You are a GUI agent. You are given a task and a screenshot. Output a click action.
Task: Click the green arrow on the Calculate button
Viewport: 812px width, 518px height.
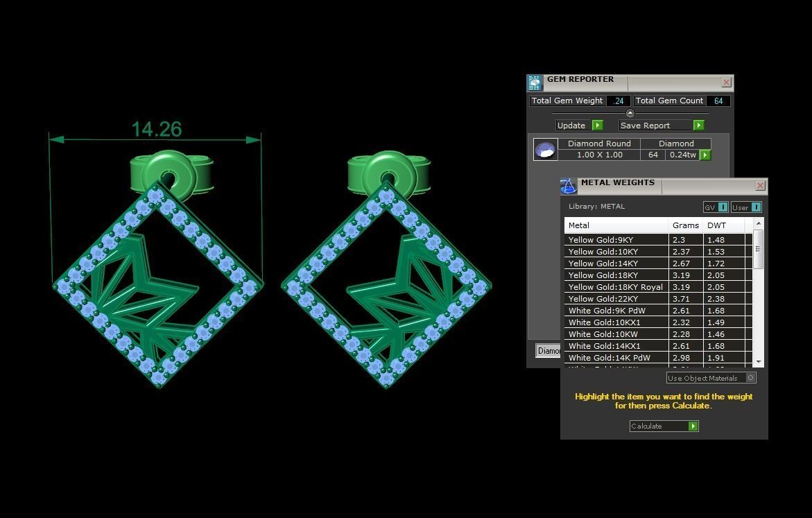693,426
